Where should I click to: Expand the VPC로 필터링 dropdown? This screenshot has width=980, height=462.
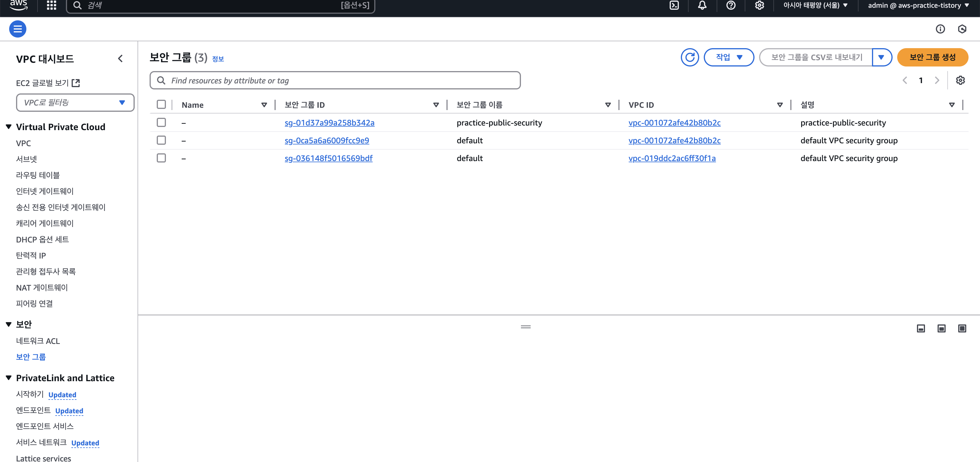(x=75, y=103)
